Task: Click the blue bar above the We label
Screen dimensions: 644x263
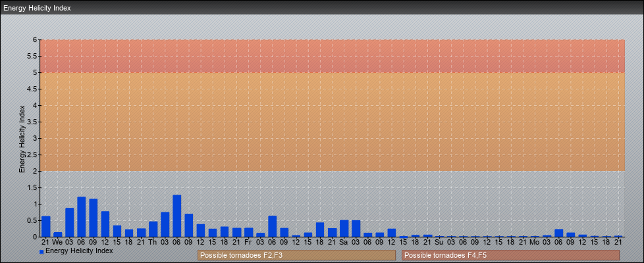Action: 58,235
